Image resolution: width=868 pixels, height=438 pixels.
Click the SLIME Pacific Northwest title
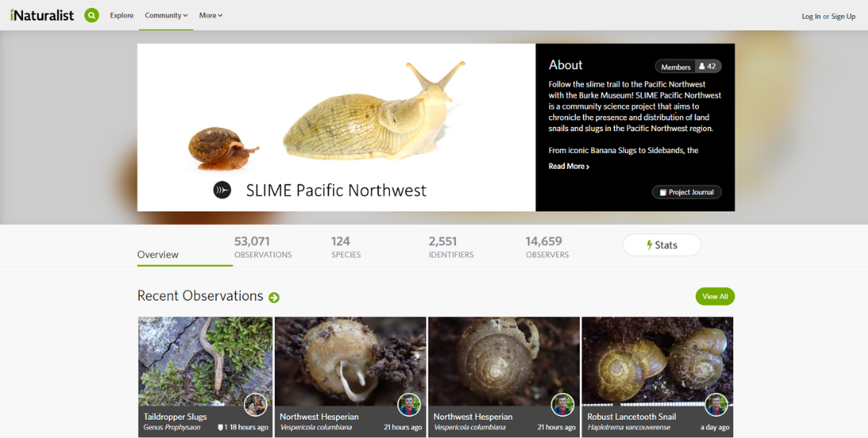point(336,190)
